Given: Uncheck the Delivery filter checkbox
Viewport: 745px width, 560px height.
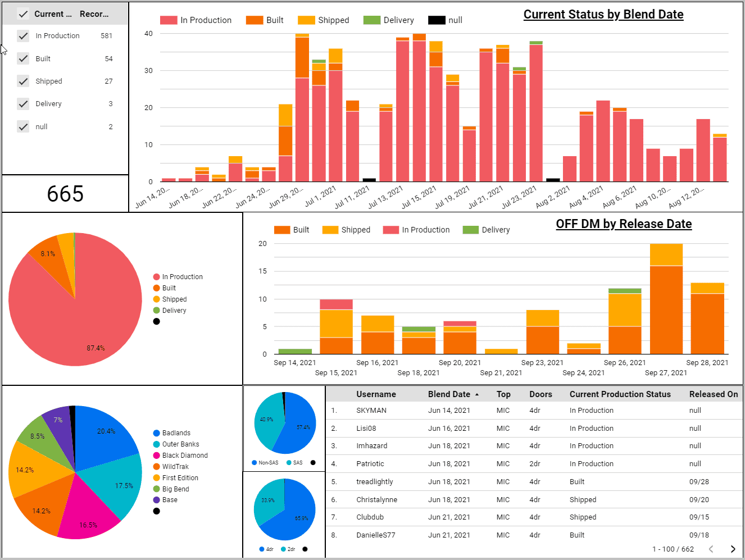Looking at the screenshot, I should coord(23,104).
